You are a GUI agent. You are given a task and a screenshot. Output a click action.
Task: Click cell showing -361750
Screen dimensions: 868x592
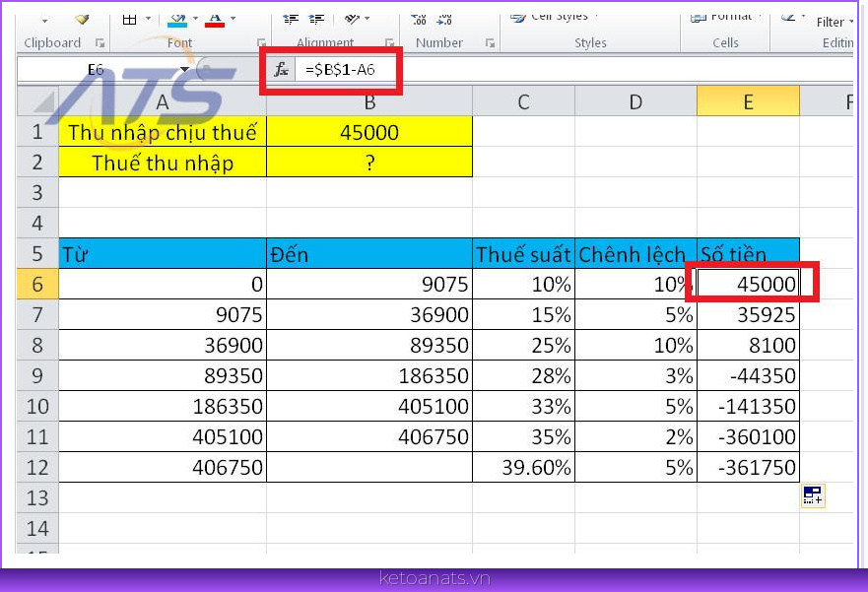coord(749,467)
